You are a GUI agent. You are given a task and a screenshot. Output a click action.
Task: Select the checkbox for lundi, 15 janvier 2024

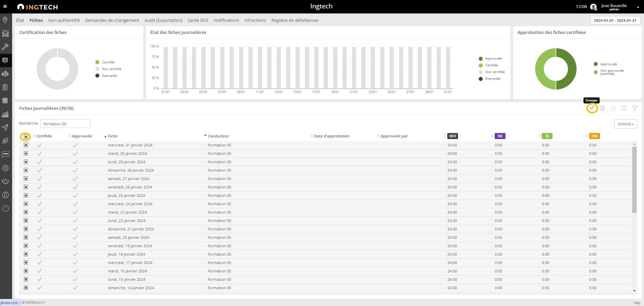[x=26, y=279]
